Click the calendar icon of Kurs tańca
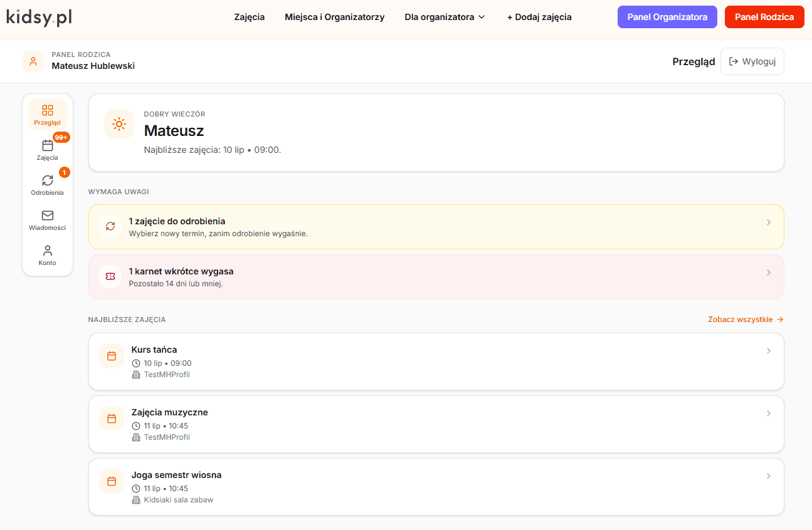The height and width of the screenshot is (530, 812). click(112, 356)
